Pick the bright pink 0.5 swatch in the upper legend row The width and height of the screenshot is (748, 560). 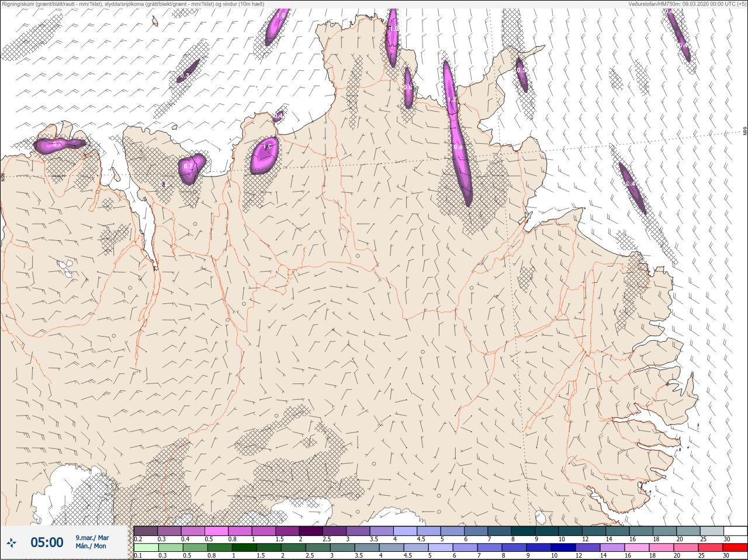tap(216, 531)
